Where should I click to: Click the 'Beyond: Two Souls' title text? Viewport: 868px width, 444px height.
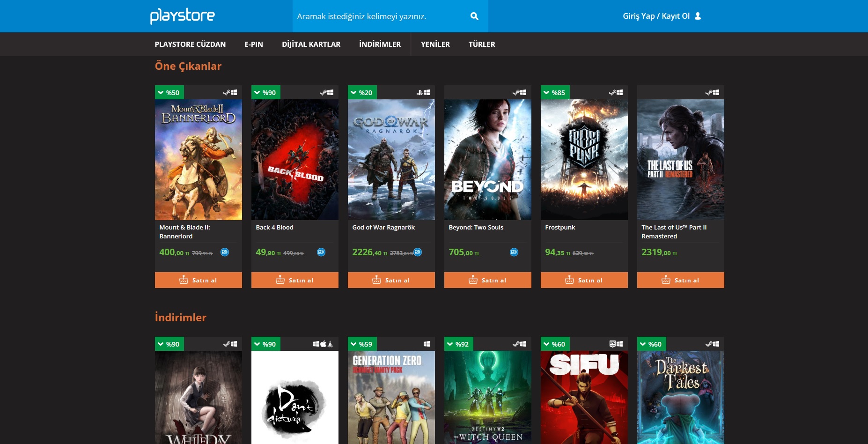point(476,228)
